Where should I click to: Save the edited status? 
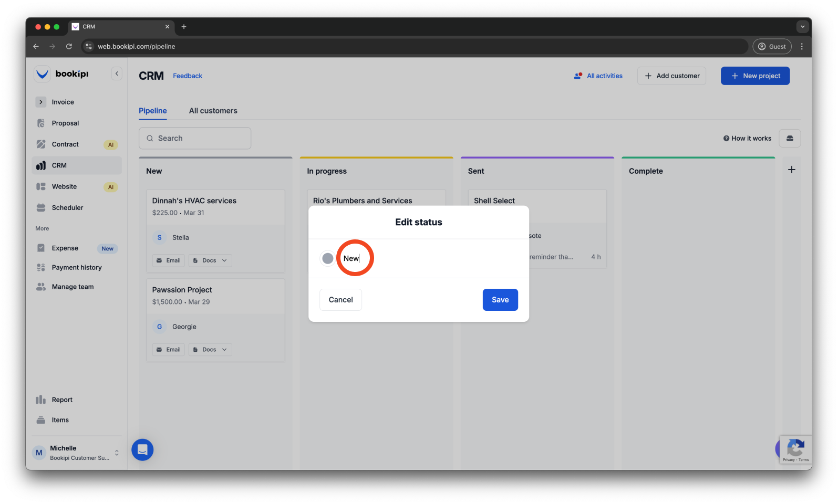click(500, 300)
